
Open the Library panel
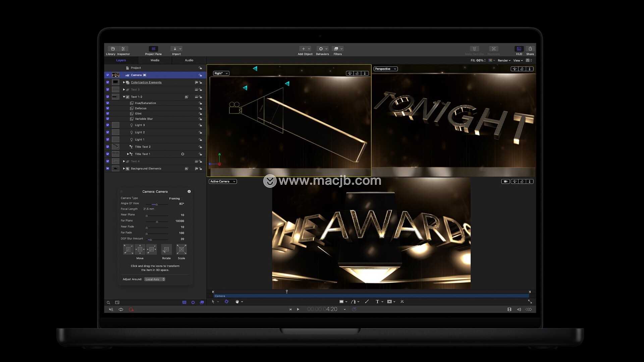pyautogui.click(x=112, y=49)
